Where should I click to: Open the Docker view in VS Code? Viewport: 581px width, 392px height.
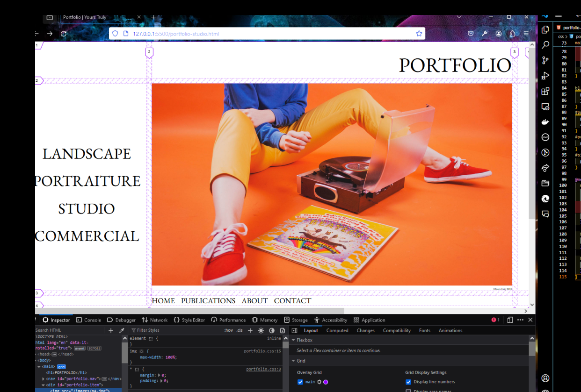(x=545, y=122)
